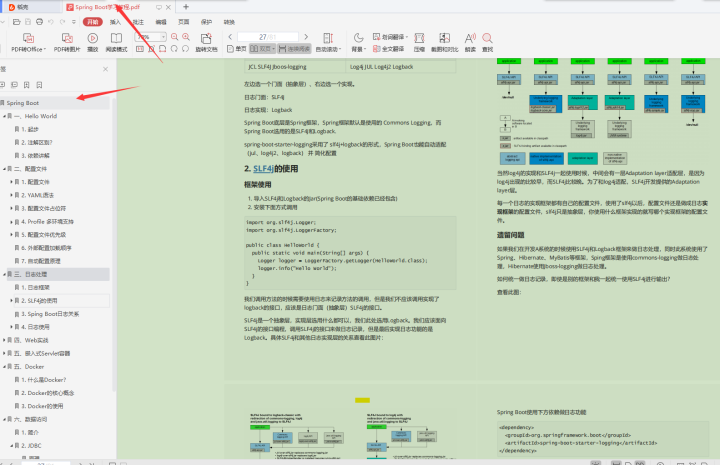Screen dimensions: 720x465
Task: Jump to bookmark 3. Sping Boot日志关系
Action: tap(50, 314)
